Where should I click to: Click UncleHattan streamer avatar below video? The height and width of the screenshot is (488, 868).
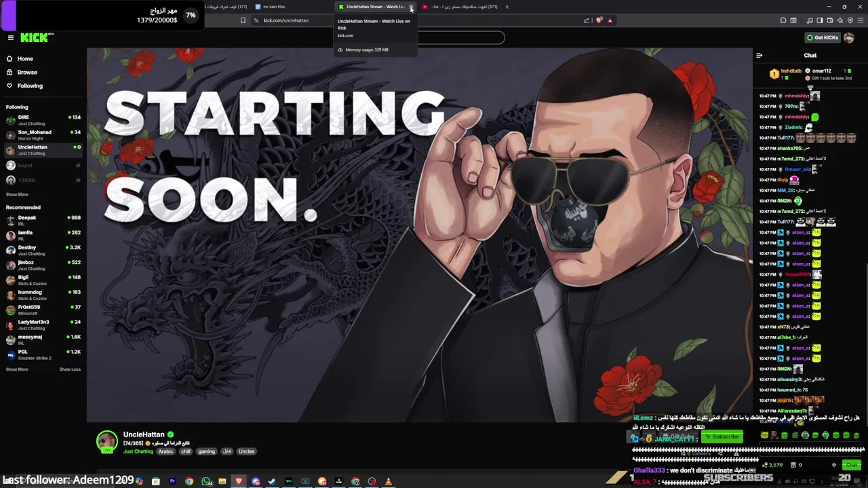(x=106, y=441)
